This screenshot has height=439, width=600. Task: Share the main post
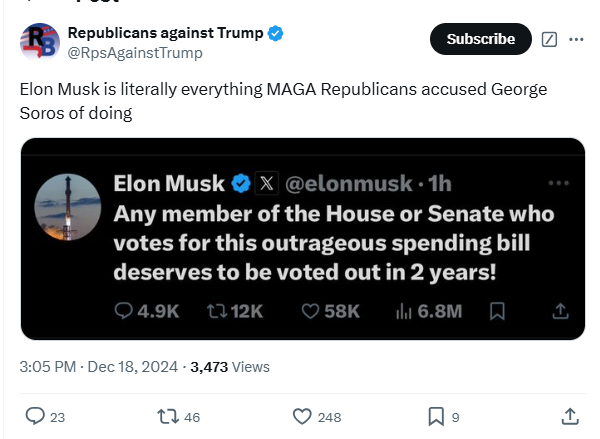click(570, 416)
